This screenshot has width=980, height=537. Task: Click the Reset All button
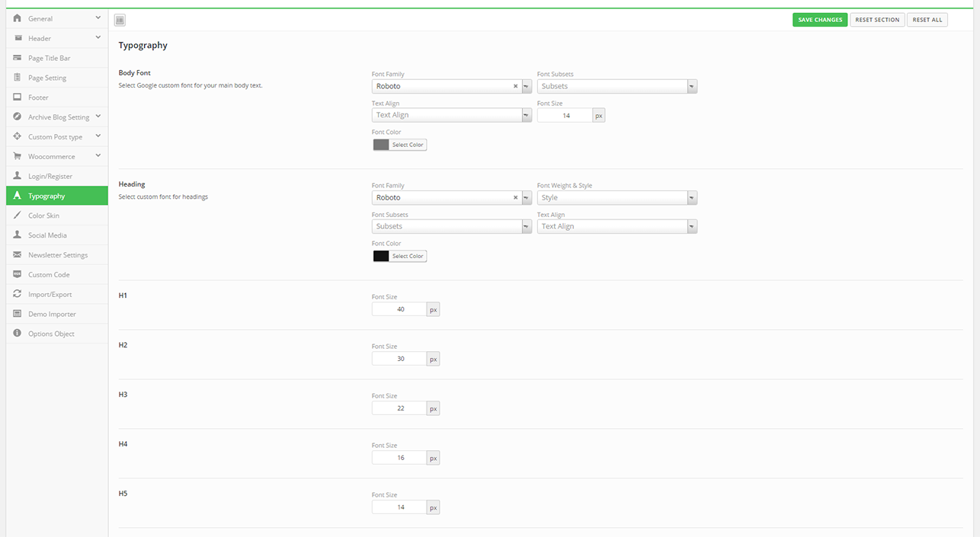click(927, 20)
